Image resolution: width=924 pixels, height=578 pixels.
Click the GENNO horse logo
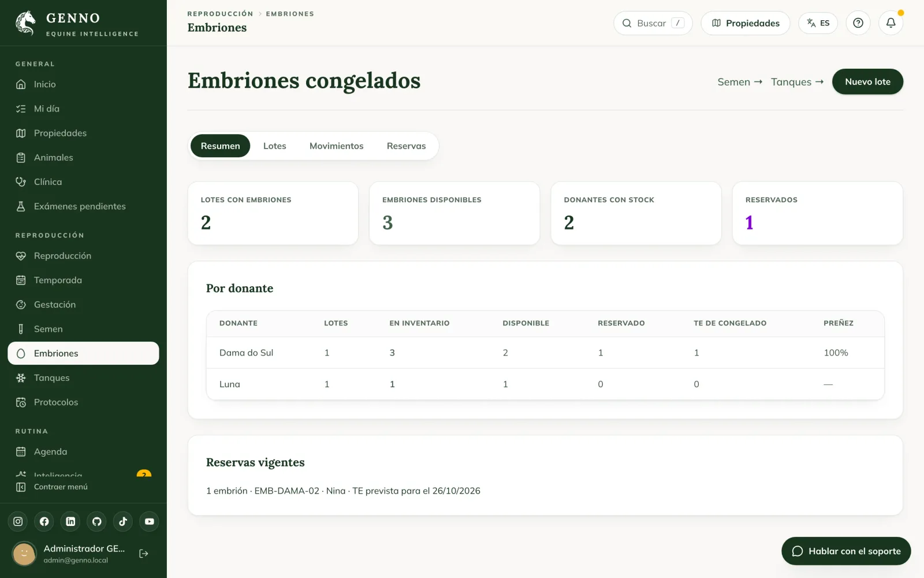tap(25, 23)
